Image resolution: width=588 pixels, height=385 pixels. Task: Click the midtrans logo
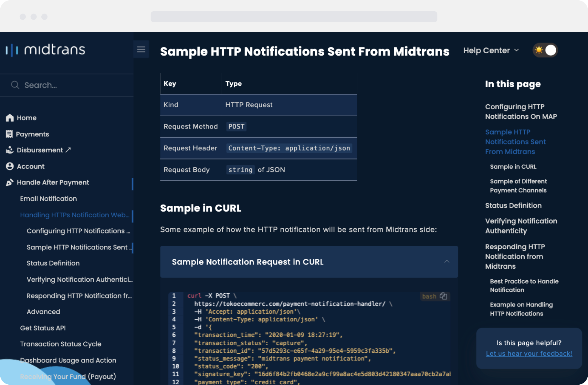pos(46,50)
